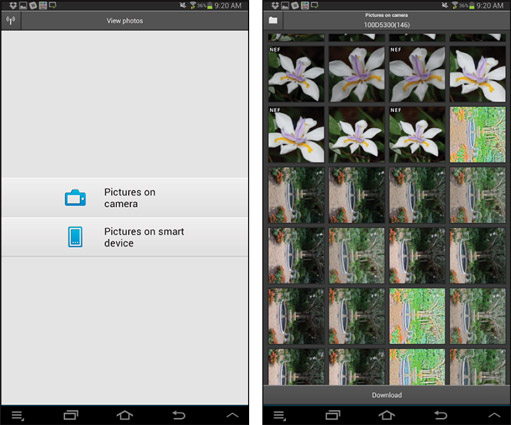The height and width of the screenshot is (425, 511).
Task: Select NEF flower thumbnail starting the second full row
Action: tap(296, 135)
